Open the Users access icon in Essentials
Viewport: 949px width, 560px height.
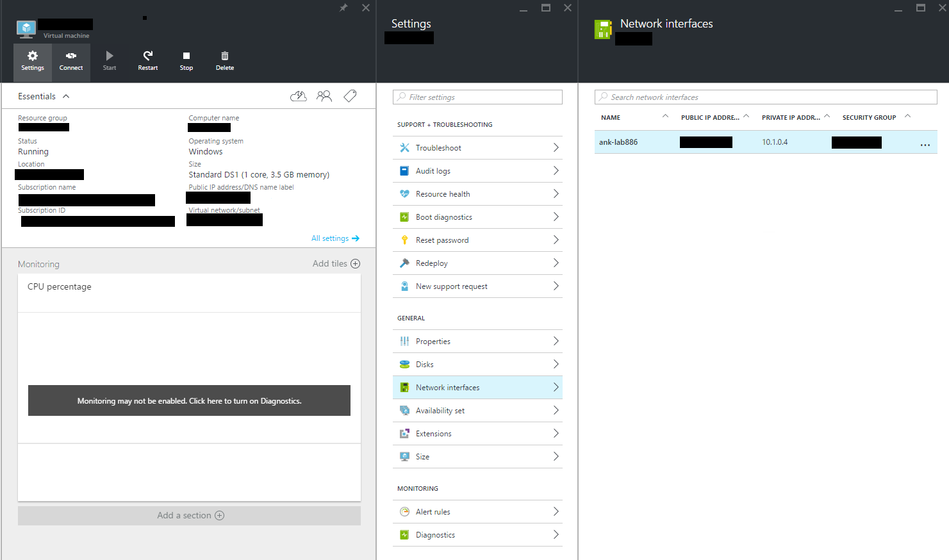pos(324,96)
